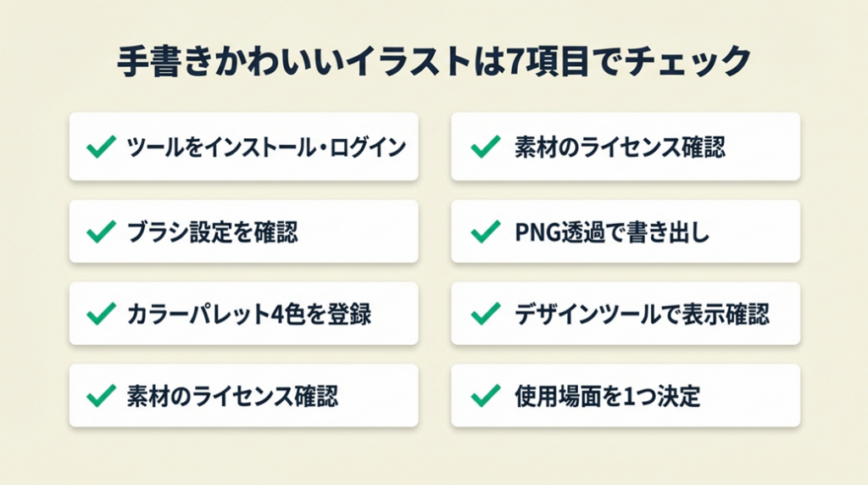
Task: Click 素材のライセンス確認 text above the PNG透過 card
Action: pyautogui.click(x=620, y=148)
